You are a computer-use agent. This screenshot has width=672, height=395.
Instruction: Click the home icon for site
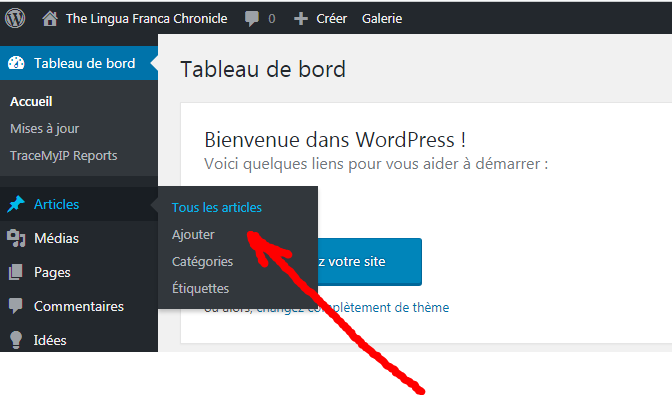[50, 18]
